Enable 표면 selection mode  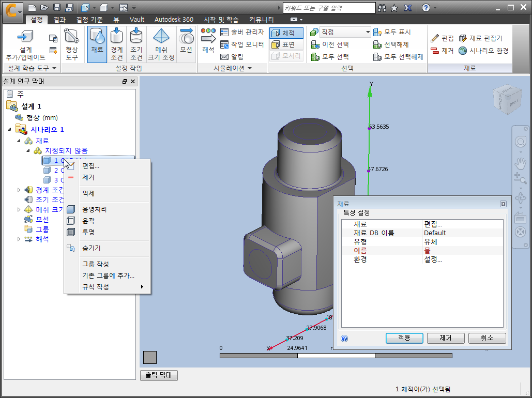[286, 44]
